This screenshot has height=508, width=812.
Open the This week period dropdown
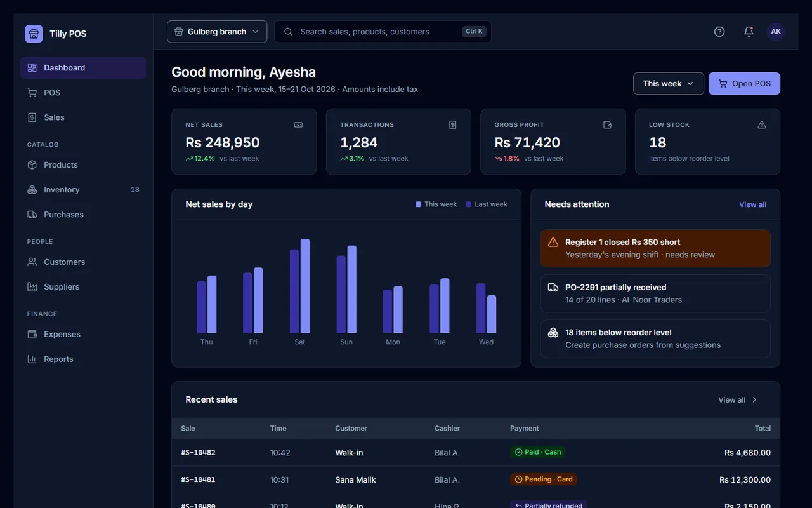tap(669, 84)
